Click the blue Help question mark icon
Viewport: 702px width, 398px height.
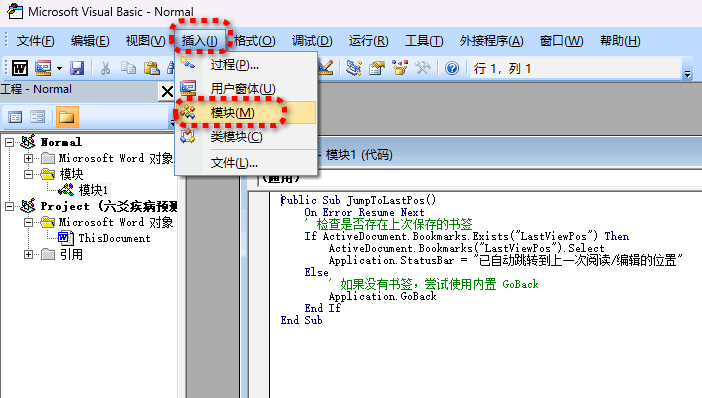coord(452,68)
